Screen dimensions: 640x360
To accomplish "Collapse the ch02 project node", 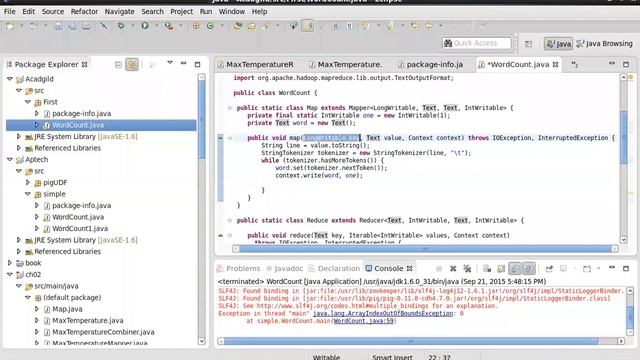I will pos(10,274).
